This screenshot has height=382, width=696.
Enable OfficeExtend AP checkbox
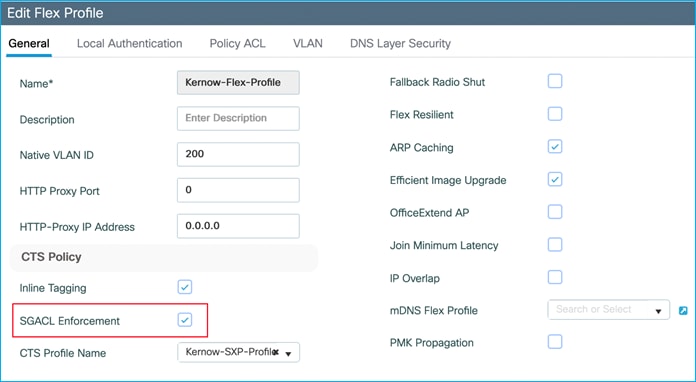(555, 212)
